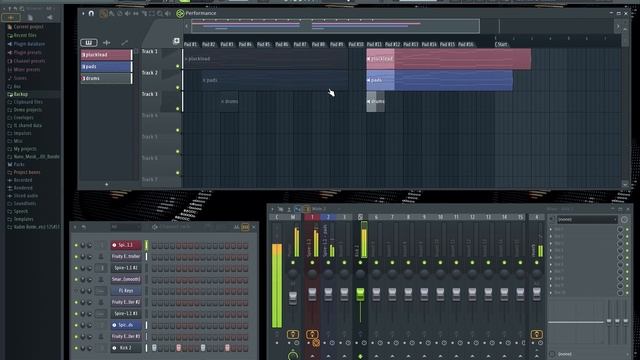Image resolution: width=640 pixels, height=360 pixels.
Task: Click the browser file page icon
Action: [x=30, y=18]
